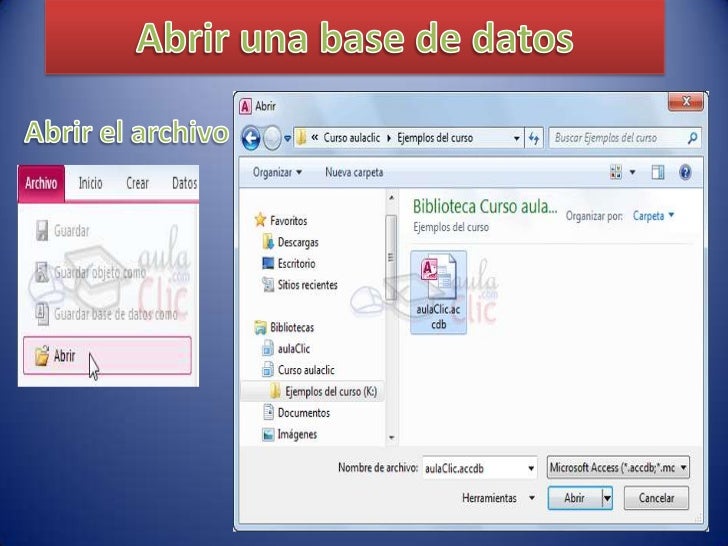Image resolution: width=728 pixels, height=546 pixels.
Task: Click the folder icon in address bar
Action: tap(301, 138)
